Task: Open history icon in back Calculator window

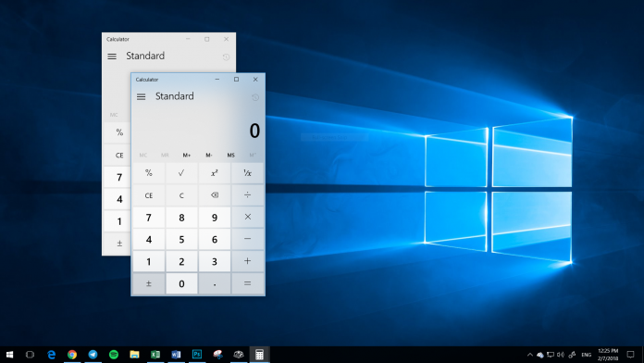Action: point(226,57)
